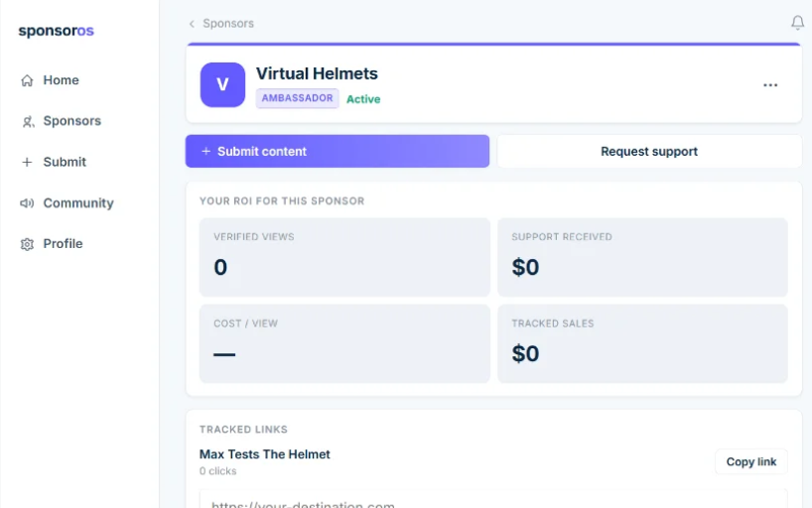
Task: Click the 0 clicks text
Action: tap(218, 471)
